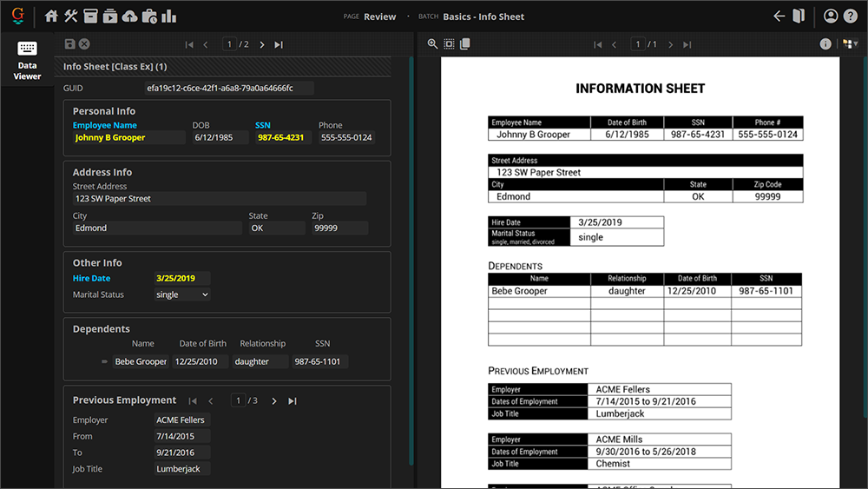This screenshot has width=868, height=489.
Task: Expand the Marital Status dropdown
Action: (182, 294)
